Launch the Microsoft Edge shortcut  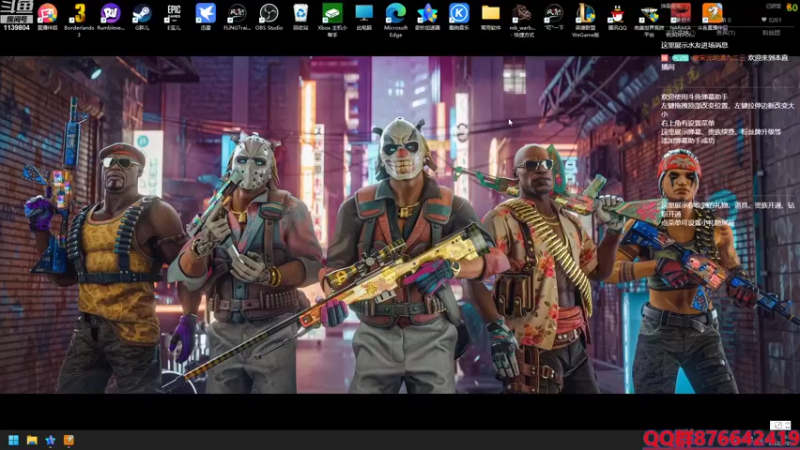click(x=395, y=19)
